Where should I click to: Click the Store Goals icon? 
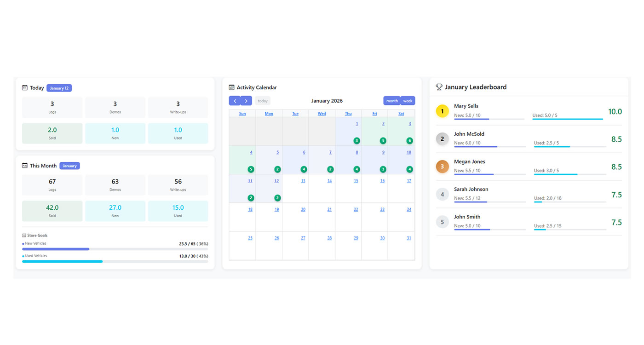(24, 235)
